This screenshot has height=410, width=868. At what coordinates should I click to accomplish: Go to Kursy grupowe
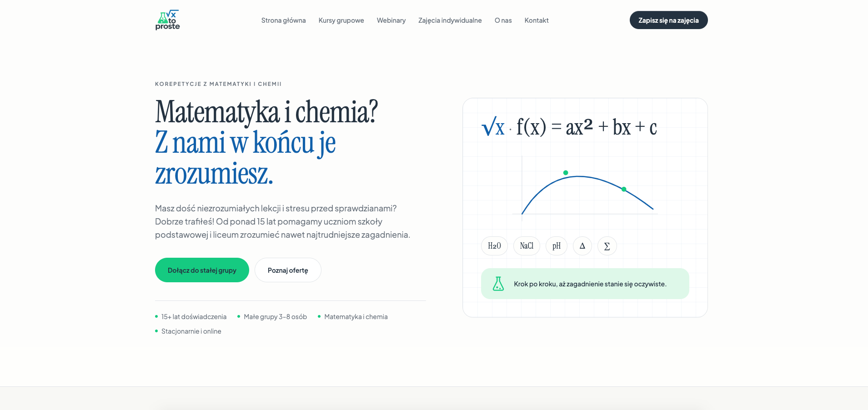pyautogui.click(x=341, y=20)
